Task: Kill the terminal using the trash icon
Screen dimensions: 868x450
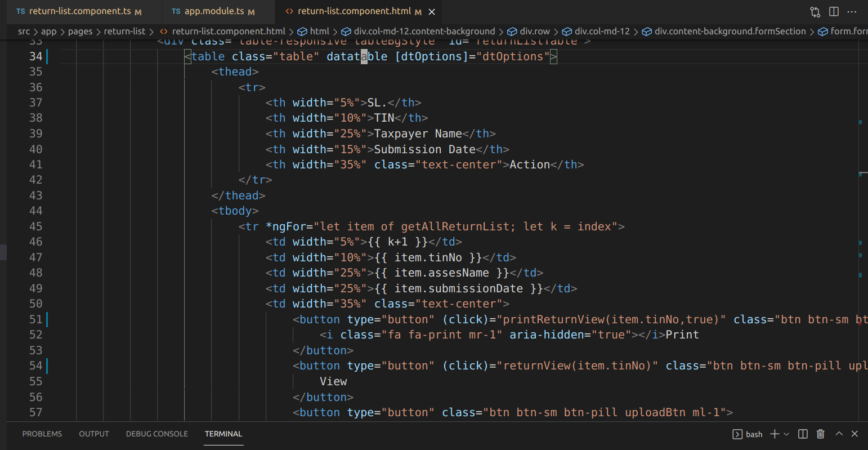Action: click(820, 434)
